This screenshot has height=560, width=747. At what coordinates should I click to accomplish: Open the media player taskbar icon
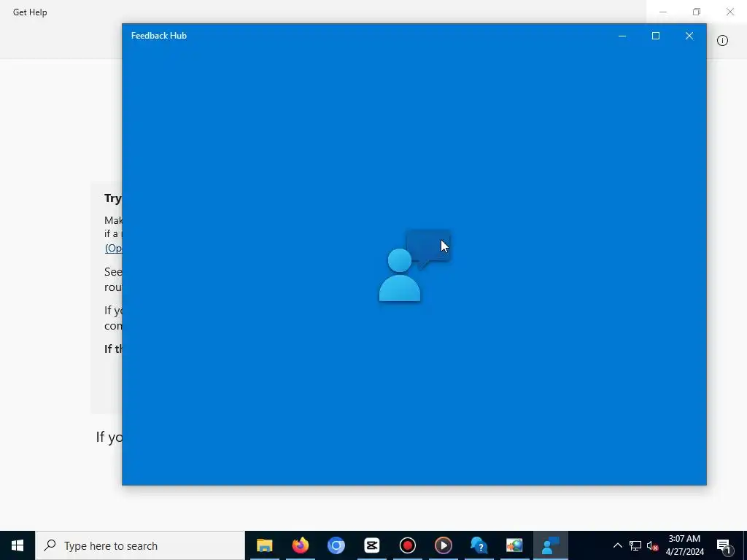(x=443, y=545)
